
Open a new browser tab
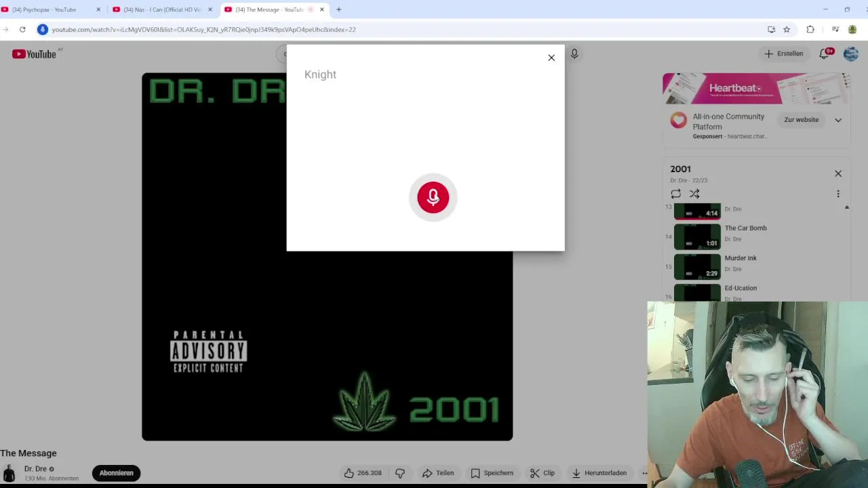(339, 9)
